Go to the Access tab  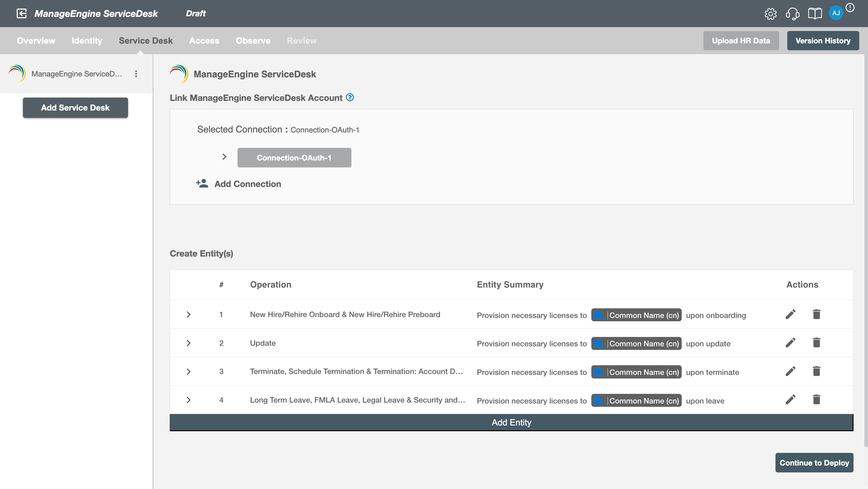coord(204,41)
